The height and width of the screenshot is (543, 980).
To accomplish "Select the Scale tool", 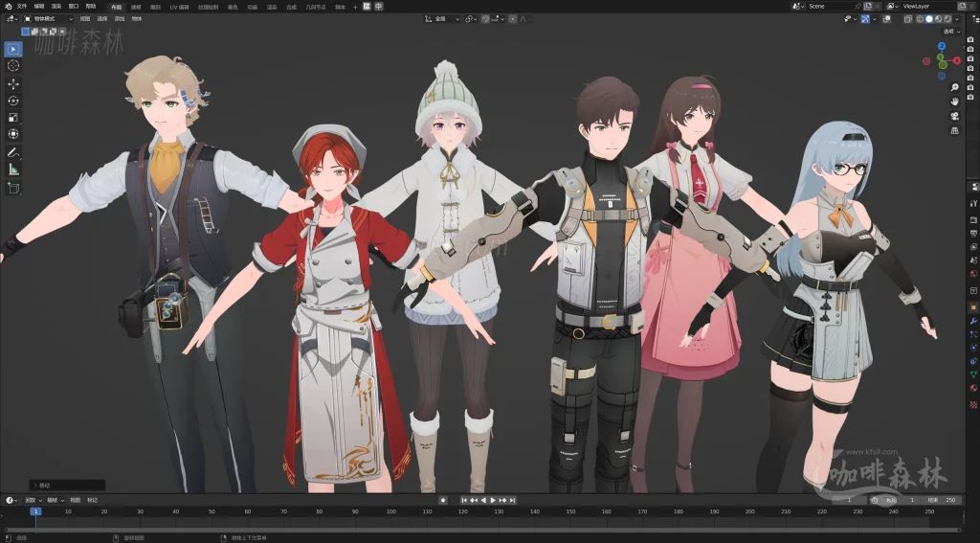I will click(x=13, y=118).
